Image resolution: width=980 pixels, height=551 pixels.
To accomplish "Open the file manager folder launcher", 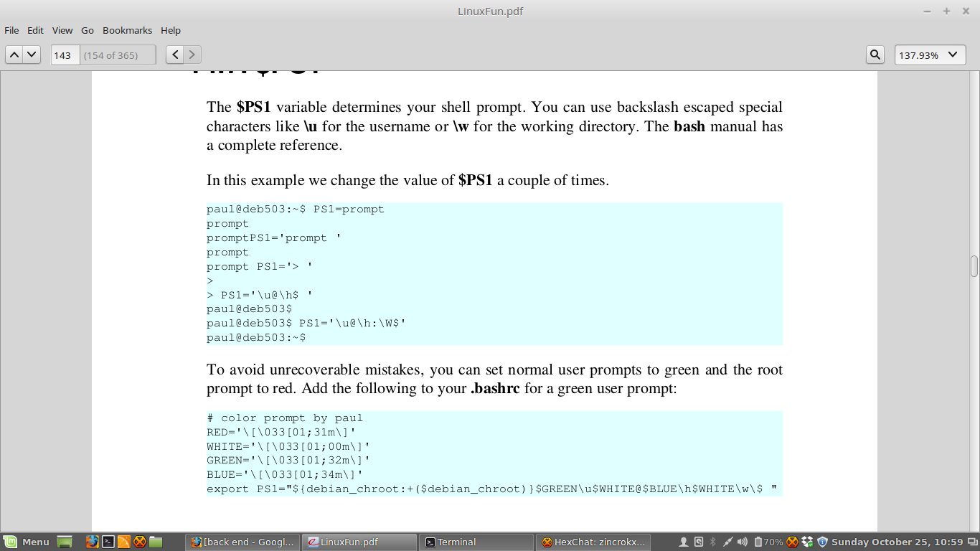I will tap(156, 542).
